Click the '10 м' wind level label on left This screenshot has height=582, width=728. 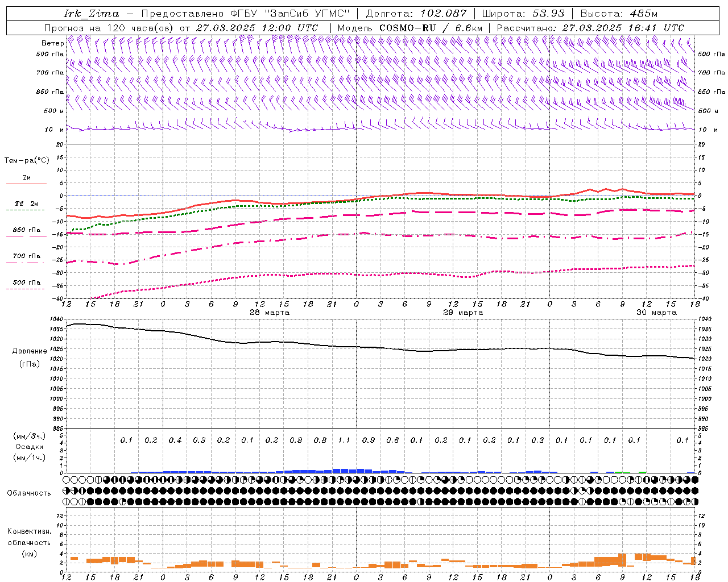[55, 130]
